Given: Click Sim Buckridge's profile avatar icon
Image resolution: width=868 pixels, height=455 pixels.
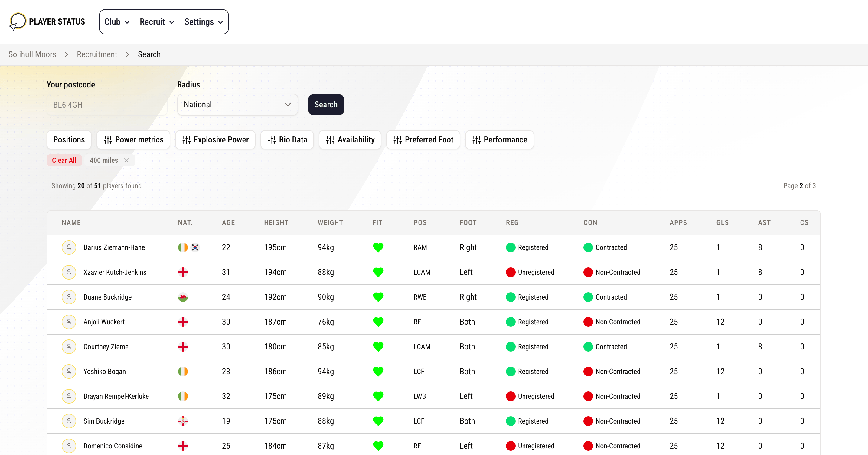Looking at the screenshot, I should 69,421.
